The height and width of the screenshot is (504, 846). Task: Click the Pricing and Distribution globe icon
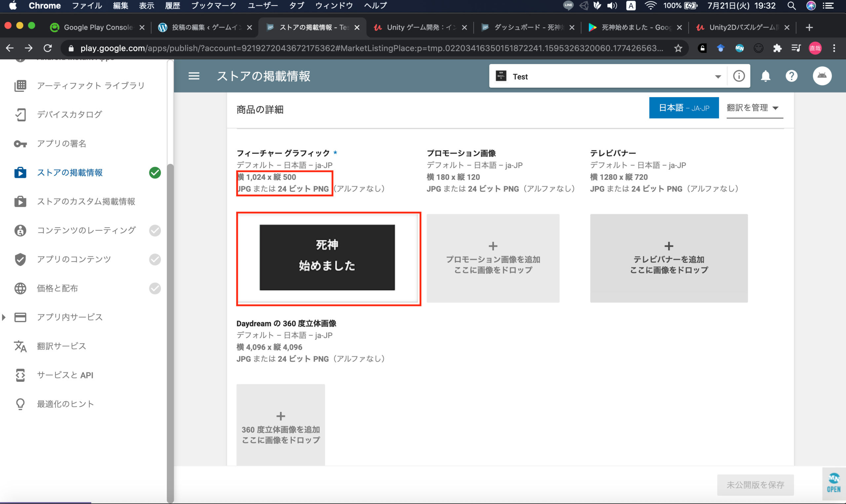click(20, 288)
